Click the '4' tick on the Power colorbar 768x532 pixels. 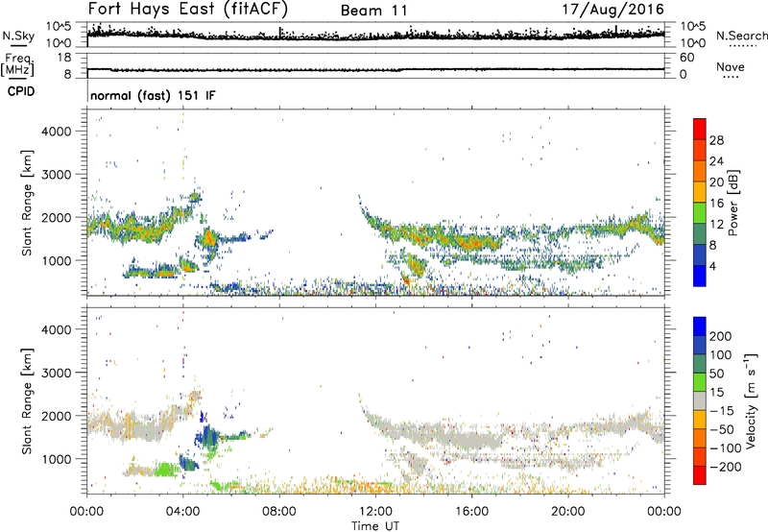tap(713, 266)
